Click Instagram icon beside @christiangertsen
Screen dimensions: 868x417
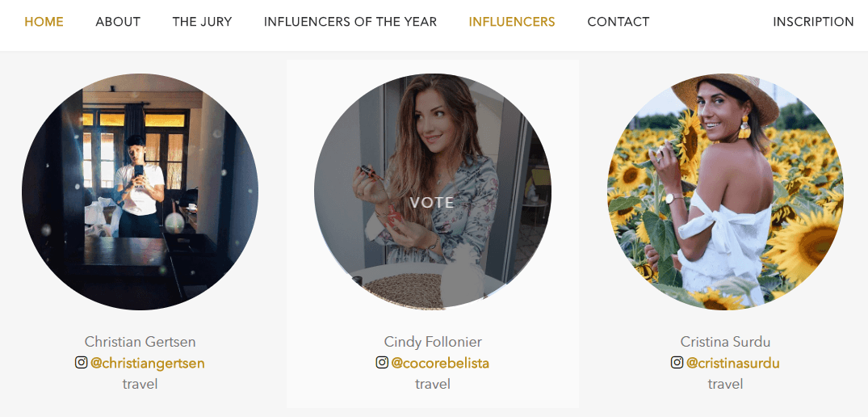click(x=82, y=363)
